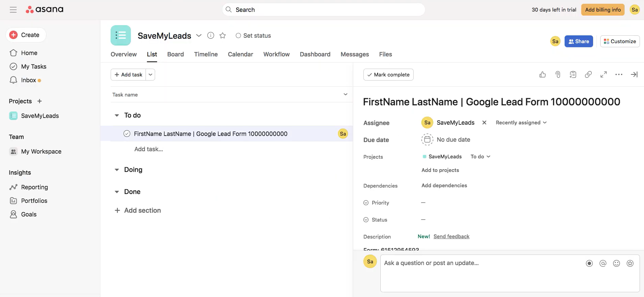Open the emoji picker in comment box
Viewport: 644px width, 297px height.
point(617,263)
